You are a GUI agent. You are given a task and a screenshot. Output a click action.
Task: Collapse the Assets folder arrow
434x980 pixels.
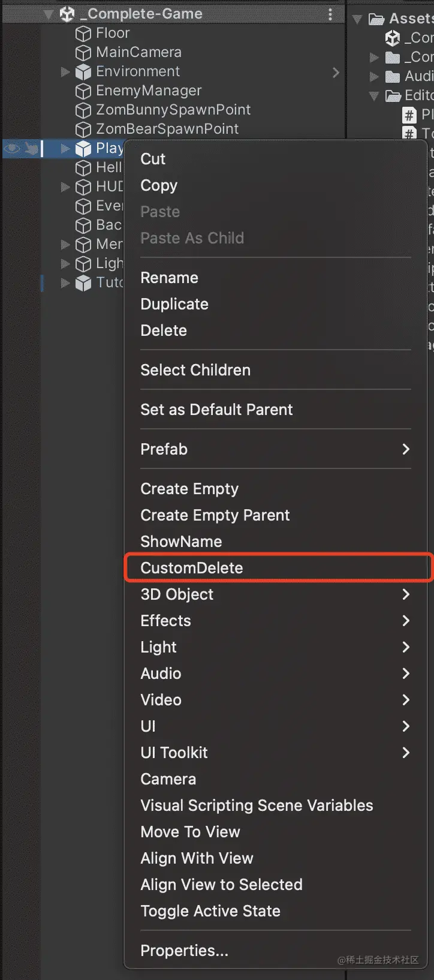coord(357,19)
